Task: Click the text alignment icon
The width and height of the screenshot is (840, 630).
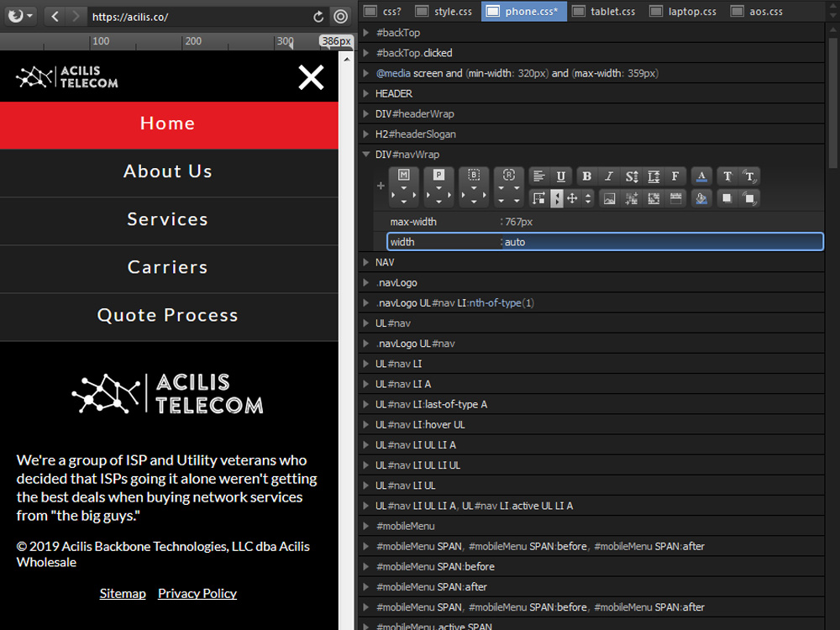Action: click(539, 176)
